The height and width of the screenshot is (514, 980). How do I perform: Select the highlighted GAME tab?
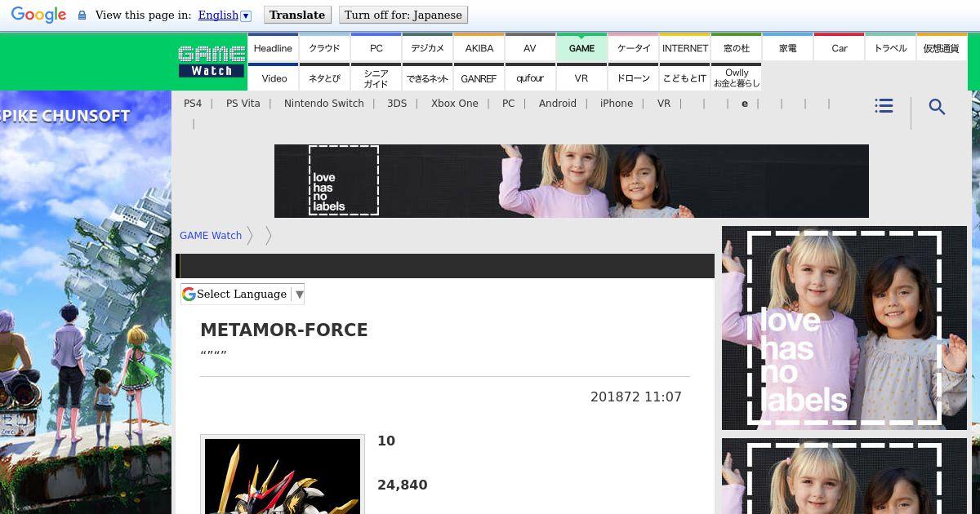[x=581, y=47]
